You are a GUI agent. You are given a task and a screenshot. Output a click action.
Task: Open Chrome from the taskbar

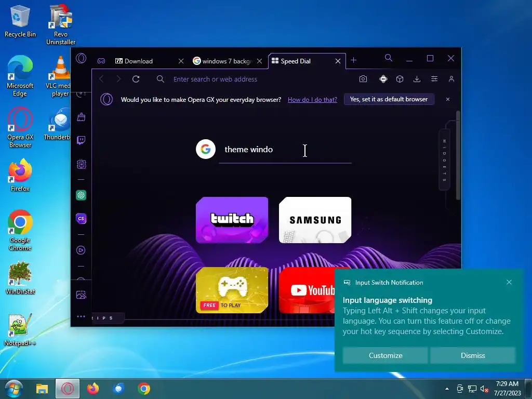click(144, 389)
